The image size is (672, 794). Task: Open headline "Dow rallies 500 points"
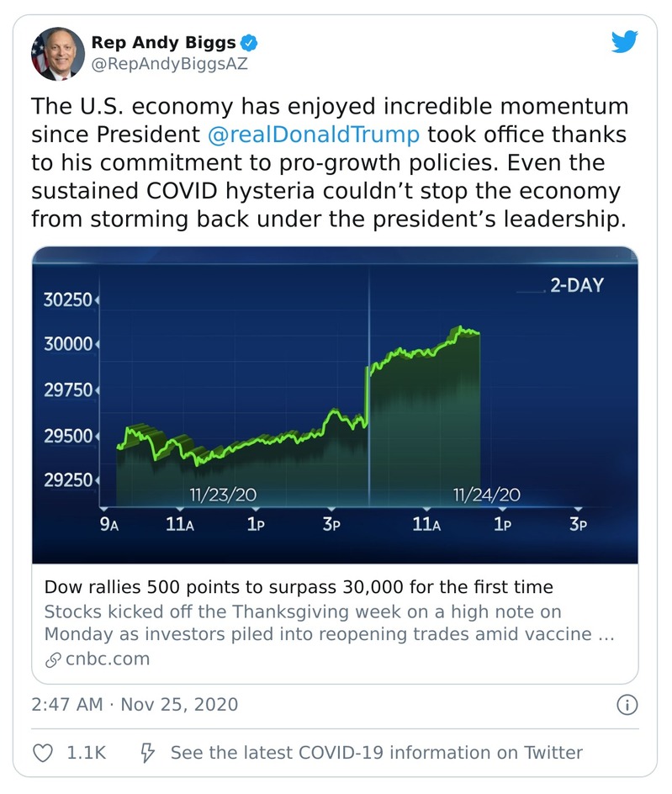[x=299, y=586]
